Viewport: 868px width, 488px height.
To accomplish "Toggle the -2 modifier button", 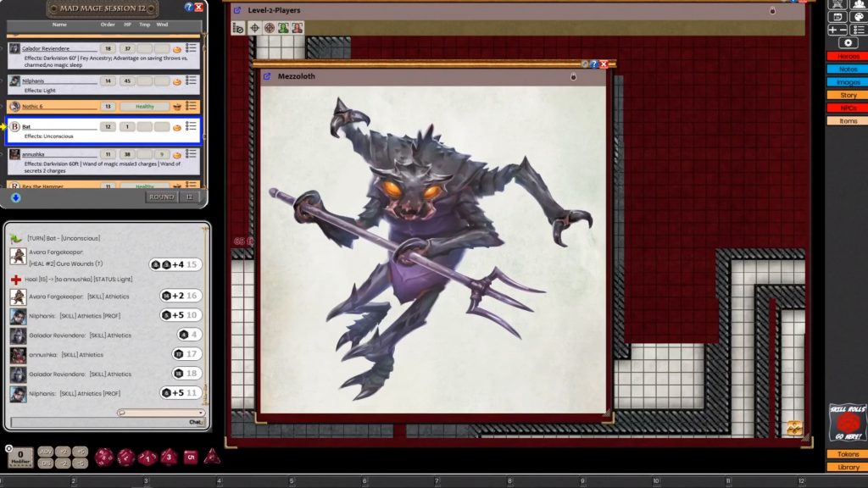I will pos(63,463).
